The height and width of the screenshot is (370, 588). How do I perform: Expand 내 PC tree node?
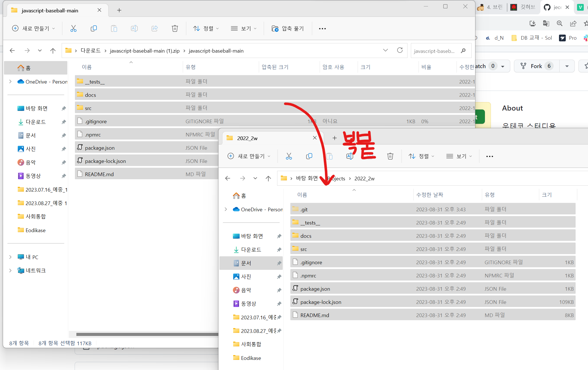[x=10, y=257]
